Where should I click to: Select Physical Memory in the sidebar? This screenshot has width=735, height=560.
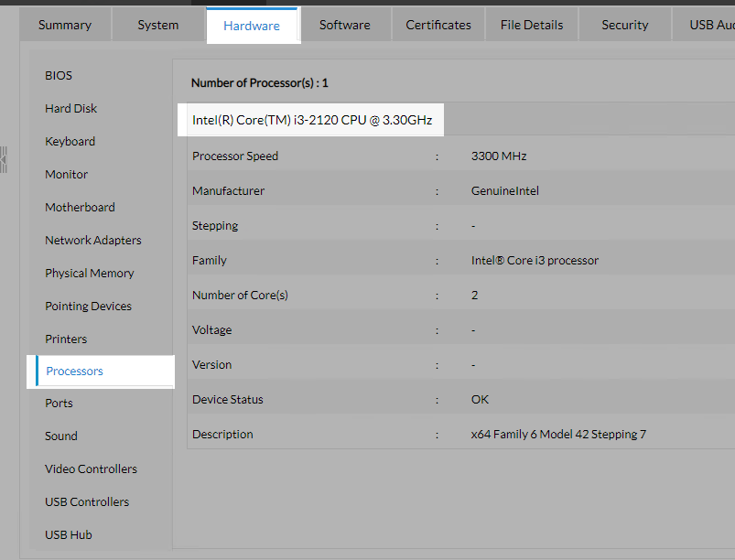click(89, 273)
